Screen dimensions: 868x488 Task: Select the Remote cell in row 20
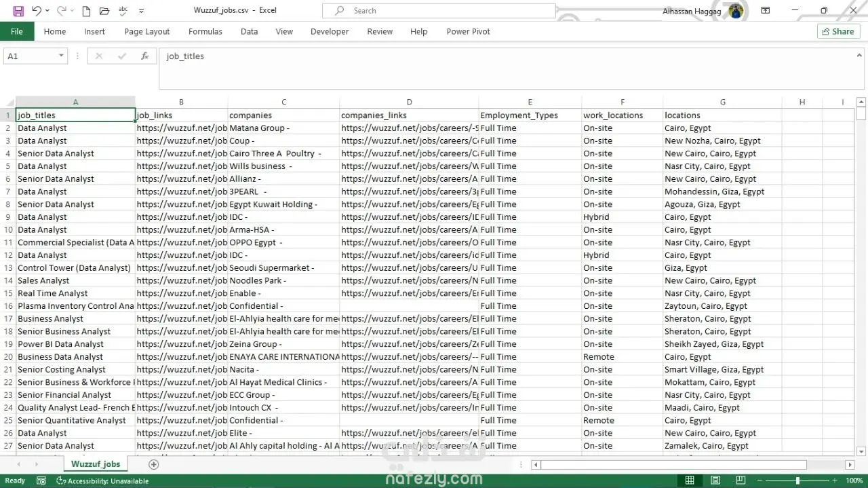(x=623, y=356)
